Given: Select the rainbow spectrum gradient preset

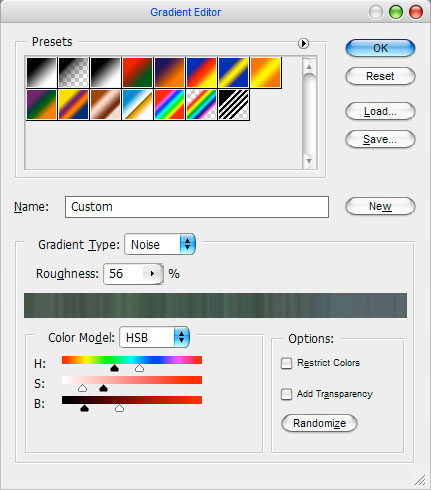Looking at the screenshot, I should [x=169, y=105].
